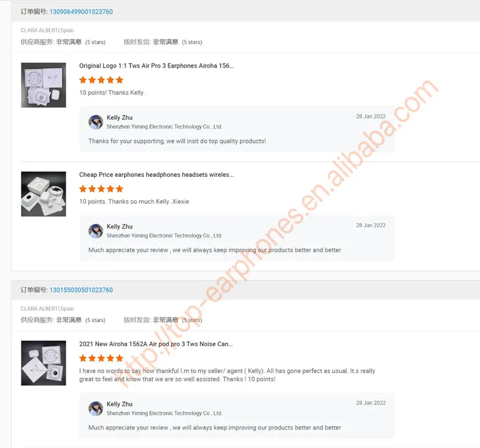
Task: Click the review text '10 points! Thanks Kelly'
Action: 113,93
